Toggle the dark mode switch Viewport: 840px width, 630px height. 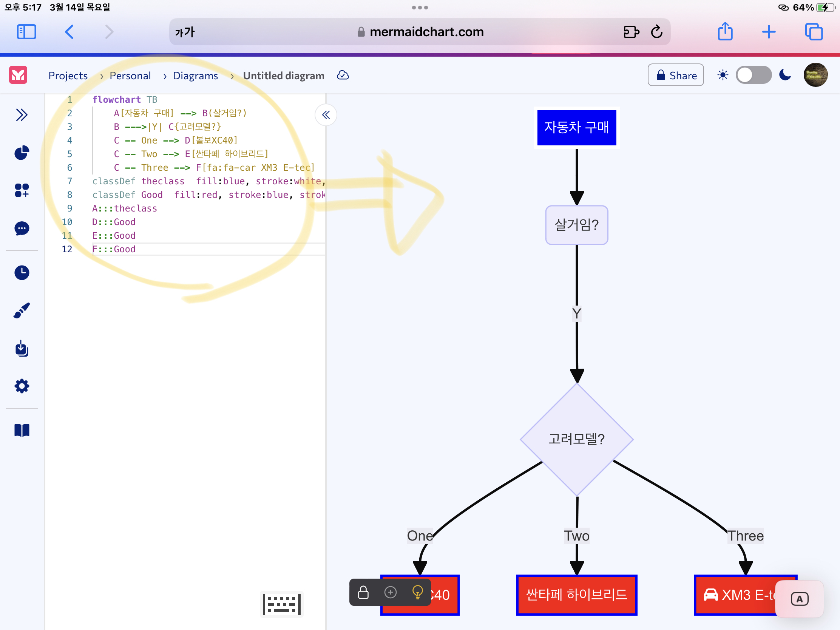754,75
